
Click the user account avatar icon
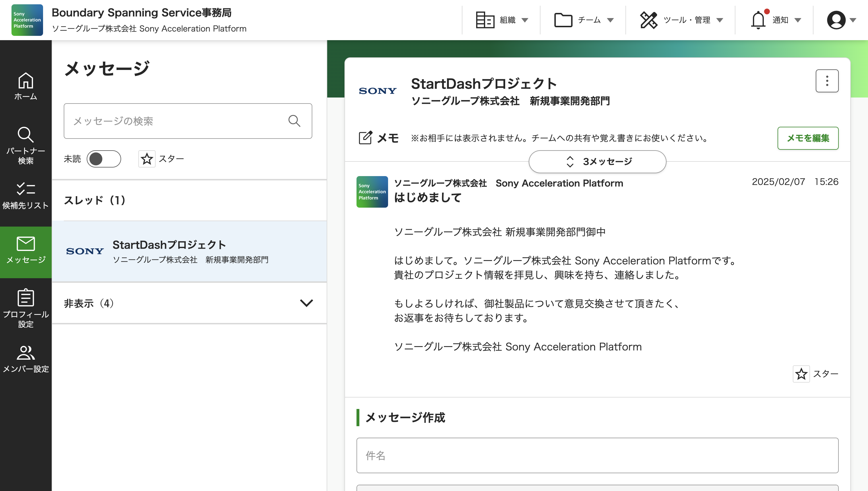point(836,20)
